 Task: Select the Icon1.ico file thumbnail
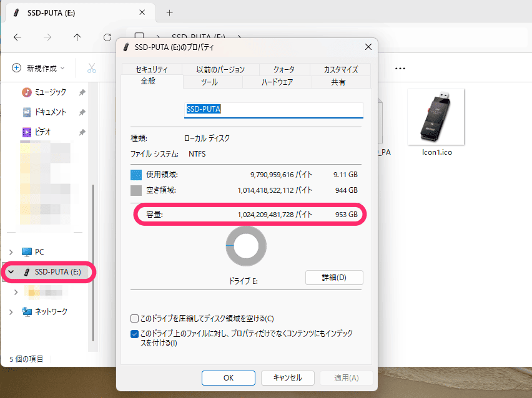(x=435, y=115)
